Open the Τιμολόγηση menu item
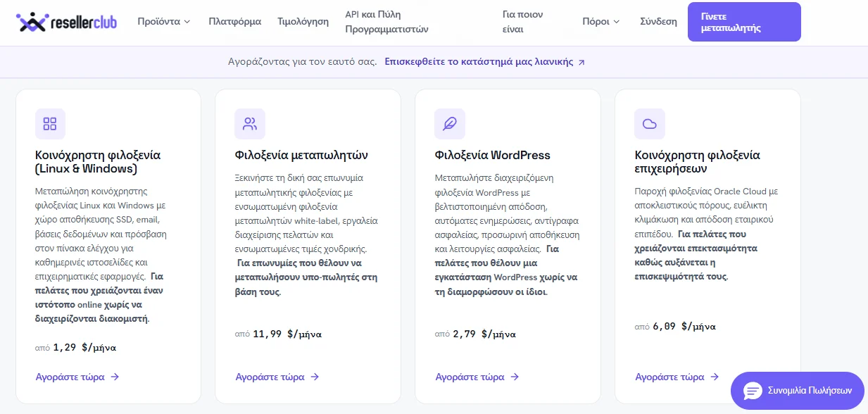 303,22
